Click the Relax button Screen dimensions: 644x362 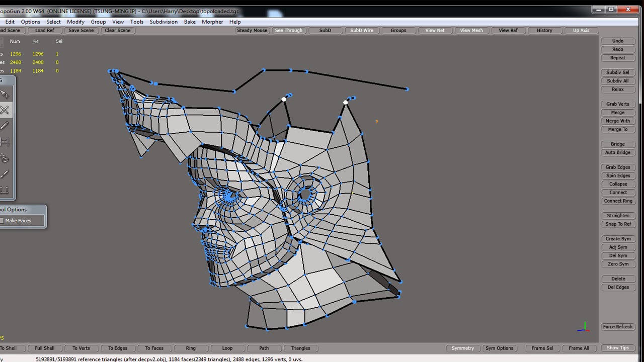tap(617, 89)
